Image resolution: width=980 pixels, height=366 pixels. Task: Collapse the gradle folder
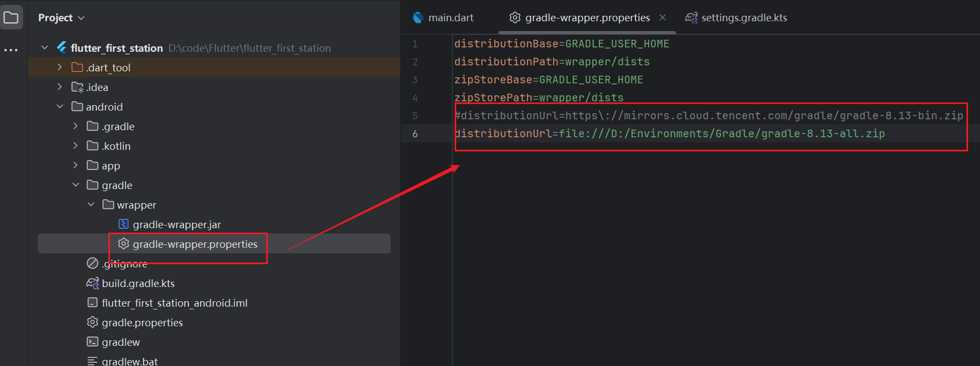point(76,185)
